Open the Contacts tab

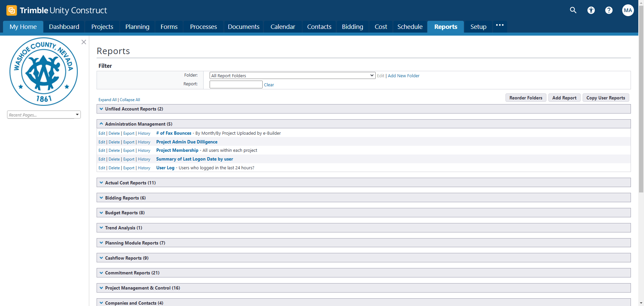pyautogui.click(x=319, y=27)
